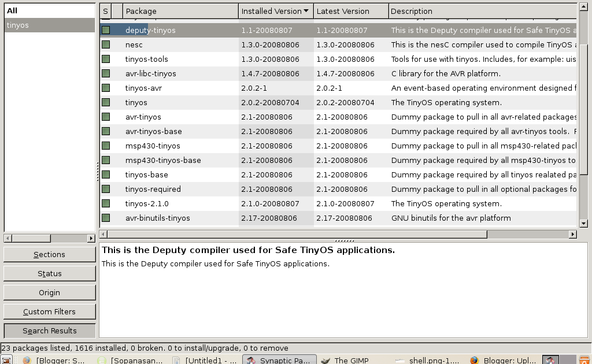Select the tinyos-avr package name
The height and width of the screenshot is (364, 592).
coord(143,88)
